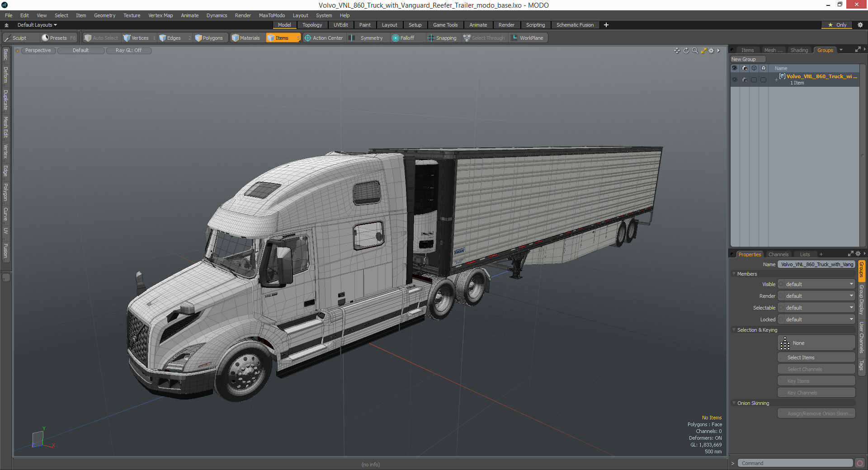868x470 pixels.
Task: Toggle the second checkbox in the Volvo group row
Action: tap(763, 80)
